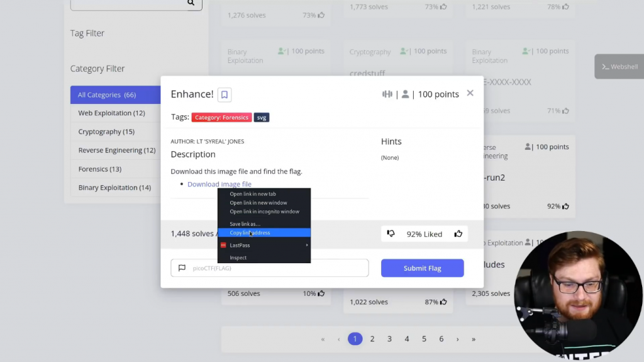
Task: Jump to first page double arrow
Action: click(323, 339)
